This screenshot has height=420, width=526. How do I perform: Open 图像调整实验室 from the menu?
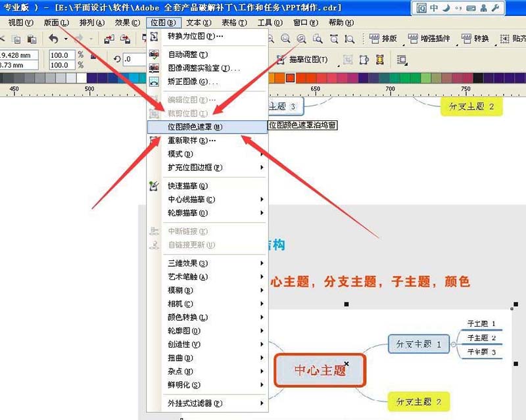coord(207,68)
